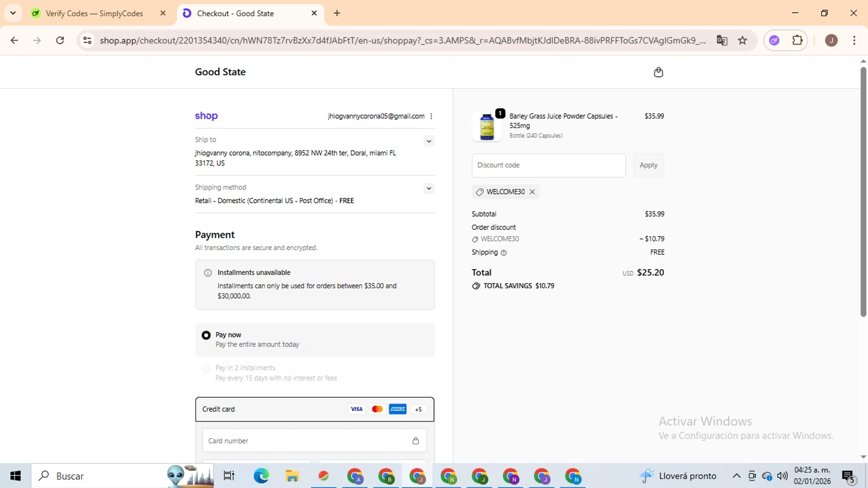This screenshot has height=488, width=868.
Task: Open account options next to the email address
Action: (431, 116)
